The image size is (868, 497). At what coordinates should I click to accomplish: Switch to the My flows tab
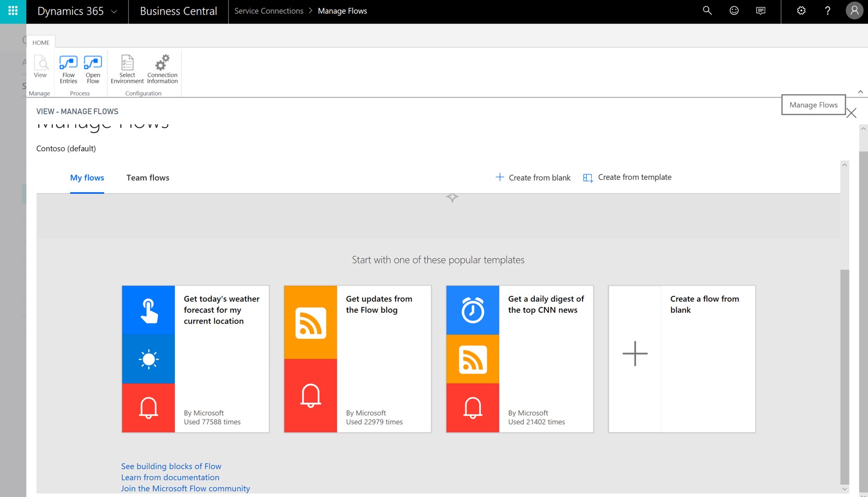pyautogui.click(x=87, y=178)
